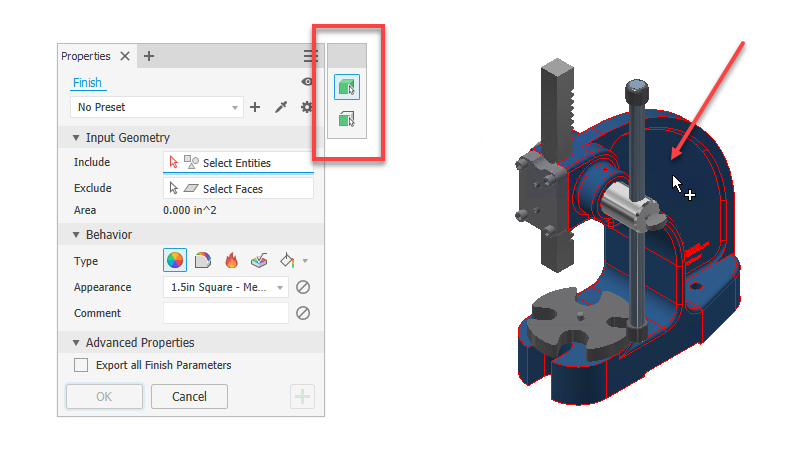The height and width of the screenshot is (450, 800).
Task: Click the Finish heading link
Action: point(87,83)
